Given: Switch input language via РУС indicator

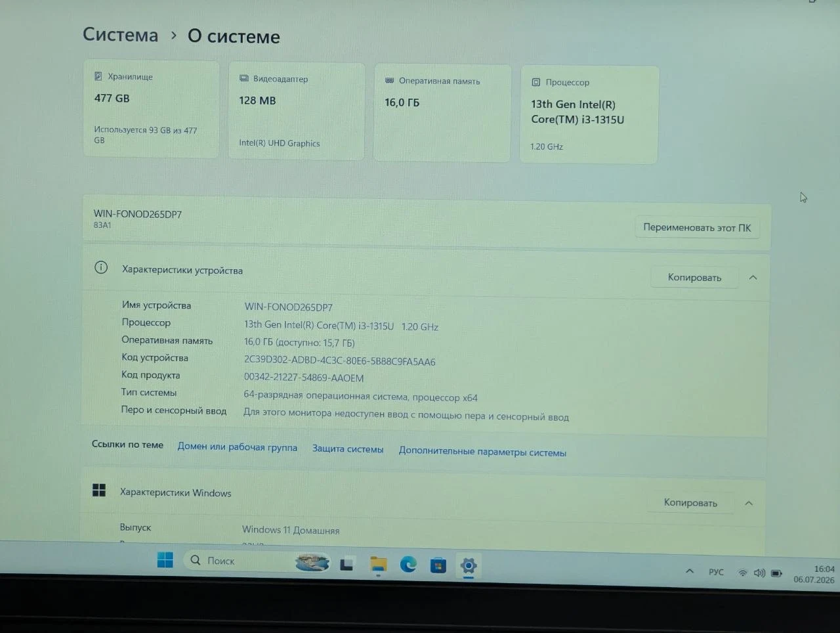Looking at the screenshot, I should pyautogui.click(x=716, y=572).
